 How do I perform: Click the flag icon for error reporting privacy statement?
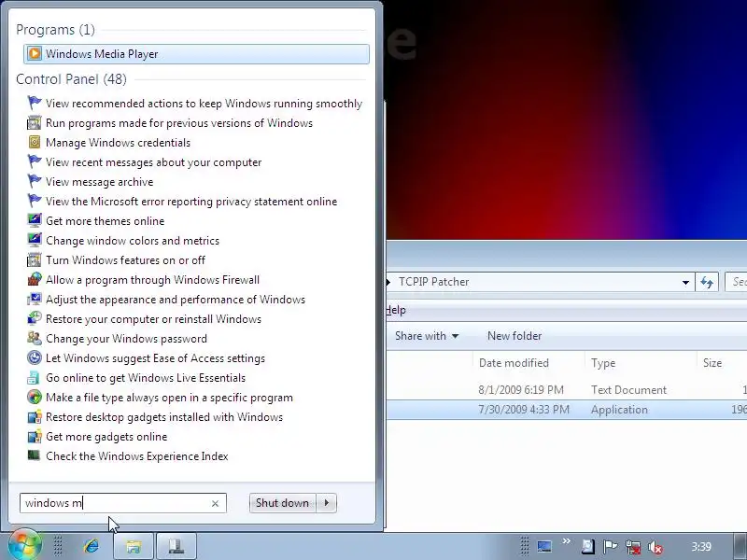pyautogui.click(x=35, y=201)
